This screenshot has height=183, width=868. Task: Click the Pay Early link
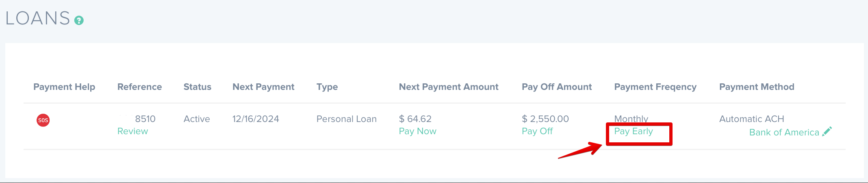(x=634, y=131)
